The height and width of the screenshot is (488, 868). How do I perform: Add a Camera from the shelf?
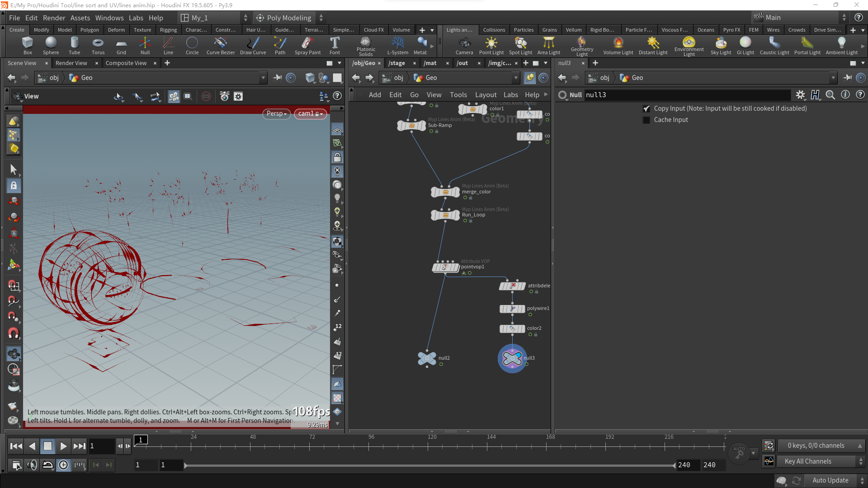(464, 46)
